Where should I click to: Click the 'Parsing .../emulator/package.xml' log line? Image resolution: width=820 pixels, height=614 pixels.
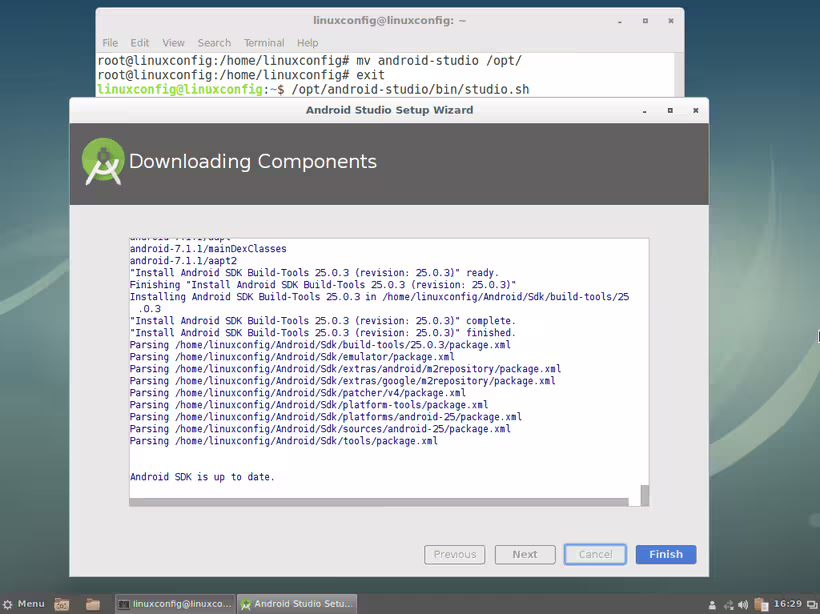(x=292, y=357)
